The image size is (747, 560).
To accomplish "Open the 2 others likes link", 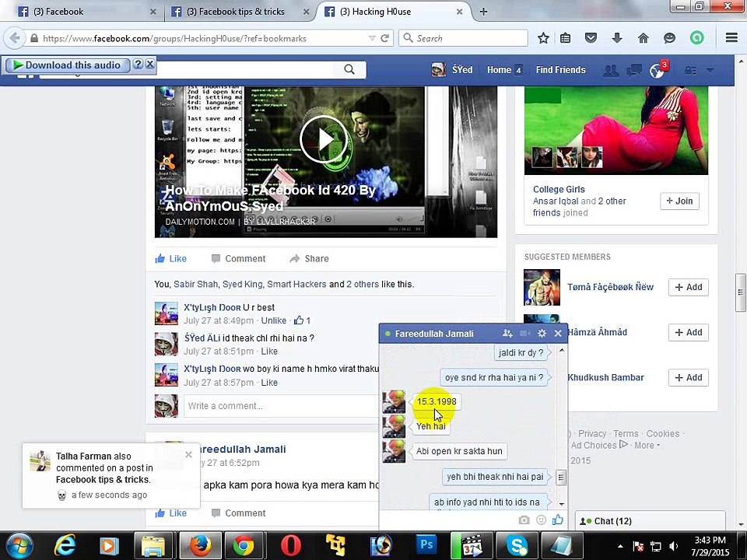I will click(363, 285).
